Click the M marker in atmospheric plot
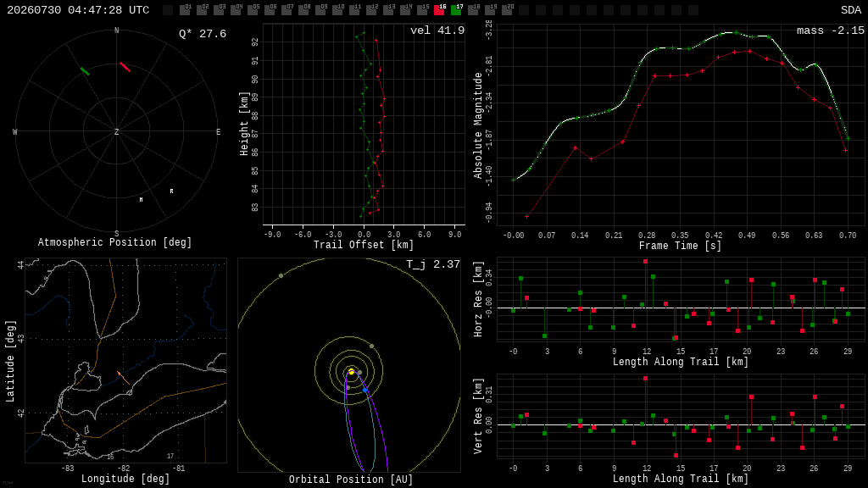 coord(142,200)
